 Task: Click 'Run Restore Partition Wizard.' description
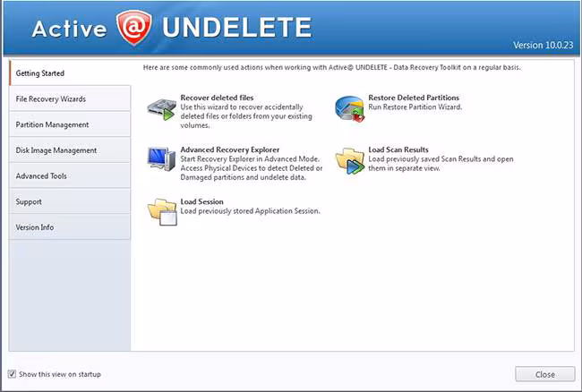pos(415,107)
